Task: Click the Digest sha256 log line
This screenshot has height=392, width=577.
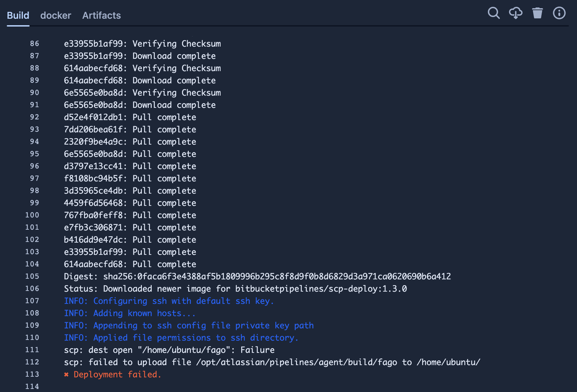Action: coord(258,276)
